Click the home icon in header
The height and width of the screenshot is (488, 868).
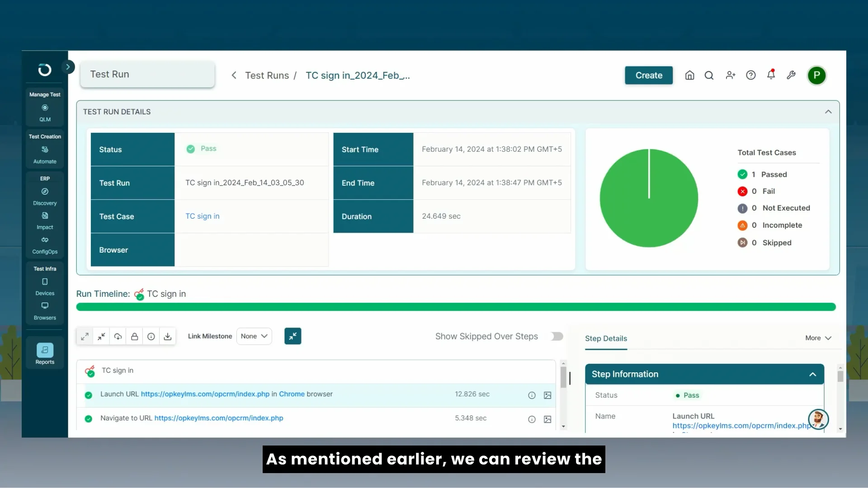[689, 75]
